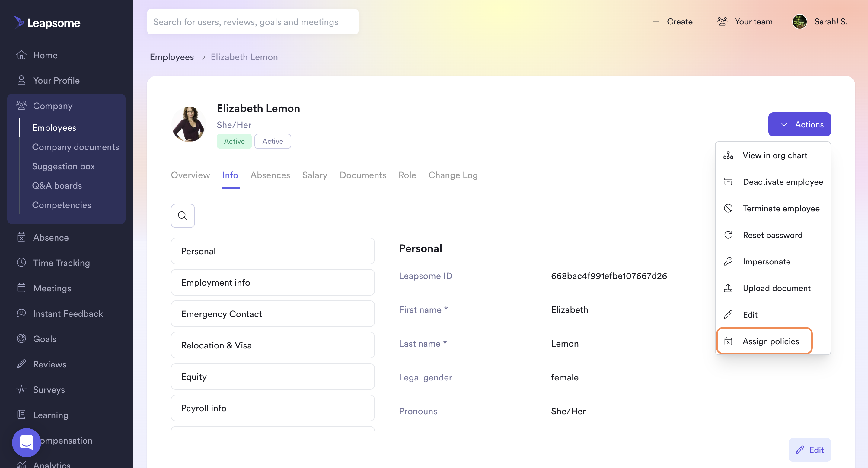Viewport: 868px width, 468px height.
Task: Click the Reset password refresh icon
Action: 728,235
